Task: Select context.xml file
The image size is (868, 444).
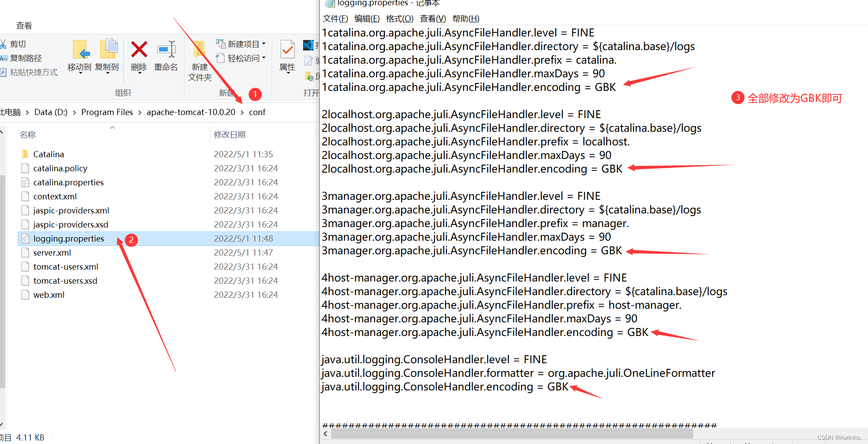Action: (55, 196)
